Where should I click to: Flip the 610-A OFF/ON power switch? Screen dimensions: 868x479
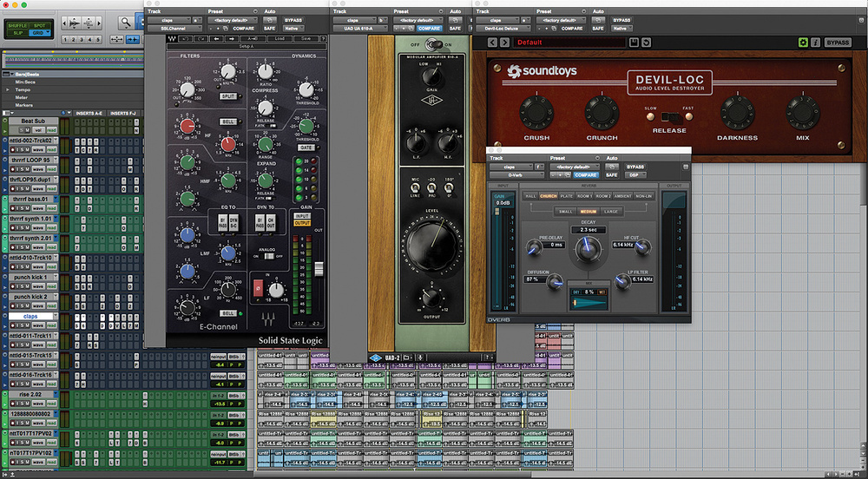(x=433, y=44)
